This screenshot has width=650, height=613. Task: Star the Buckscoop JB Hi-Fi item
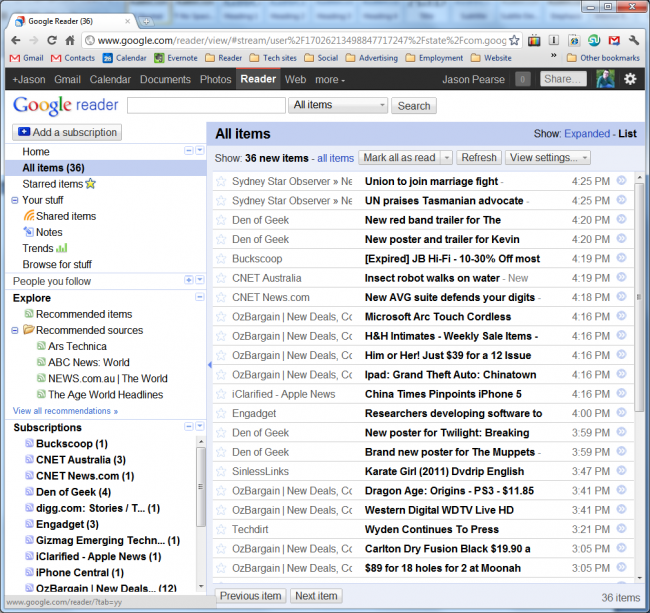click(x=221, y=259)
